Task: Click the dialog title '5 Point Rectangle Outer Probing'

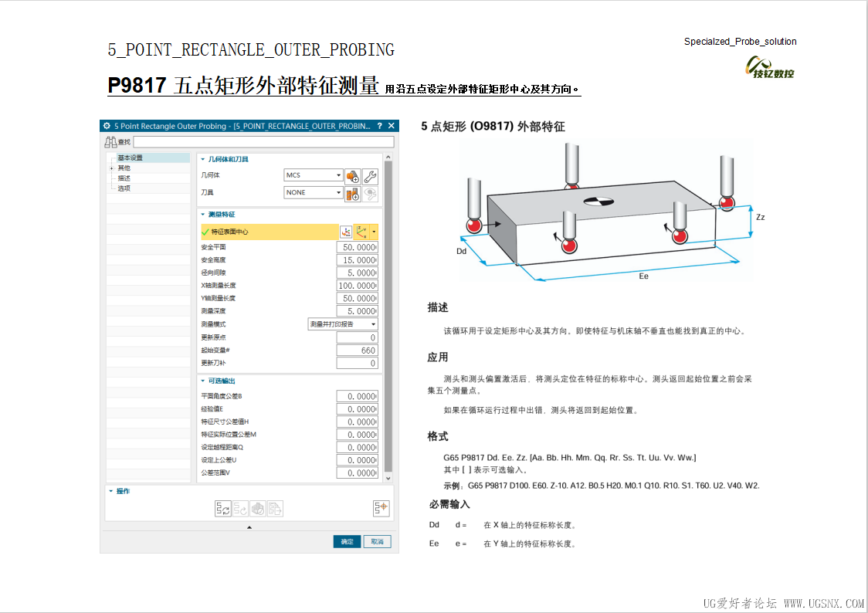Action: point(171,126)
